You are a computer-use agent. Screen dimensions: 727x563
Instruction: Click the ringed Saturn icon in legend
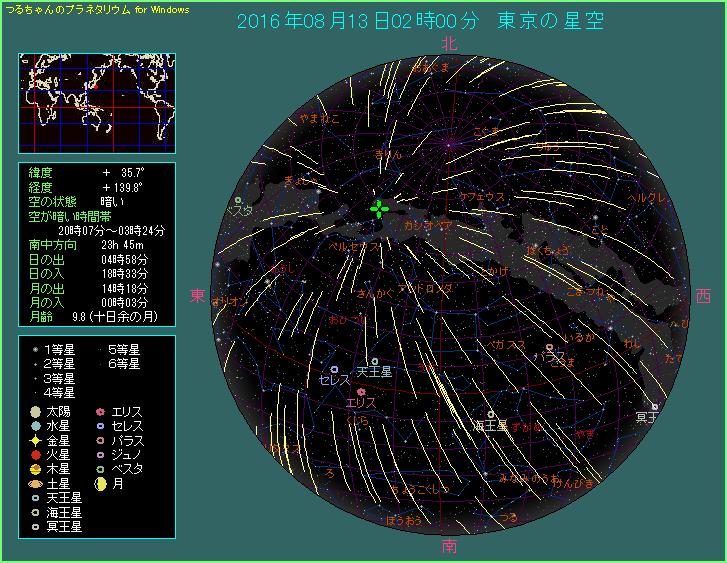36,483
